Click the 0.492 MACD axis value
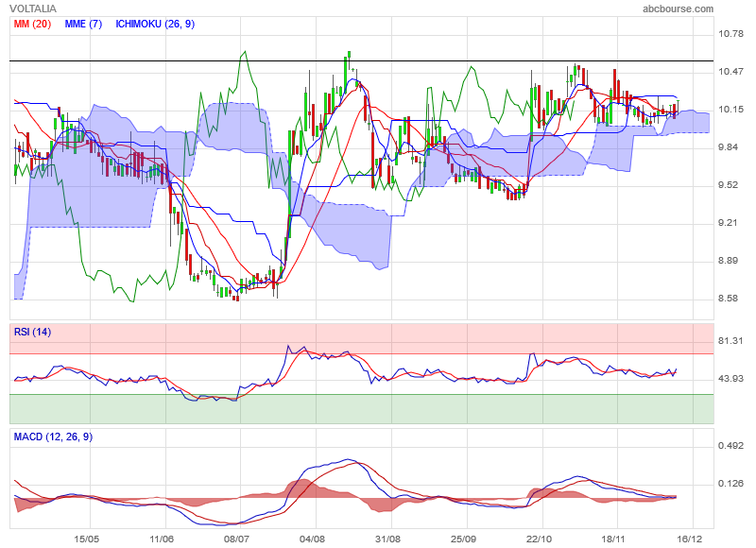Screen dimensions: 756x548 pos(732,447)
